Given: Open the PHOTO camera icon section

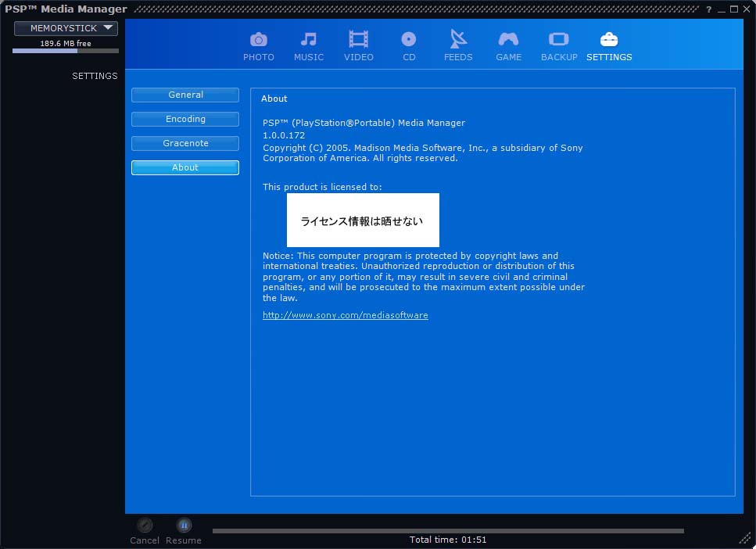Looking at the screenshot, I should pos(259,46).
